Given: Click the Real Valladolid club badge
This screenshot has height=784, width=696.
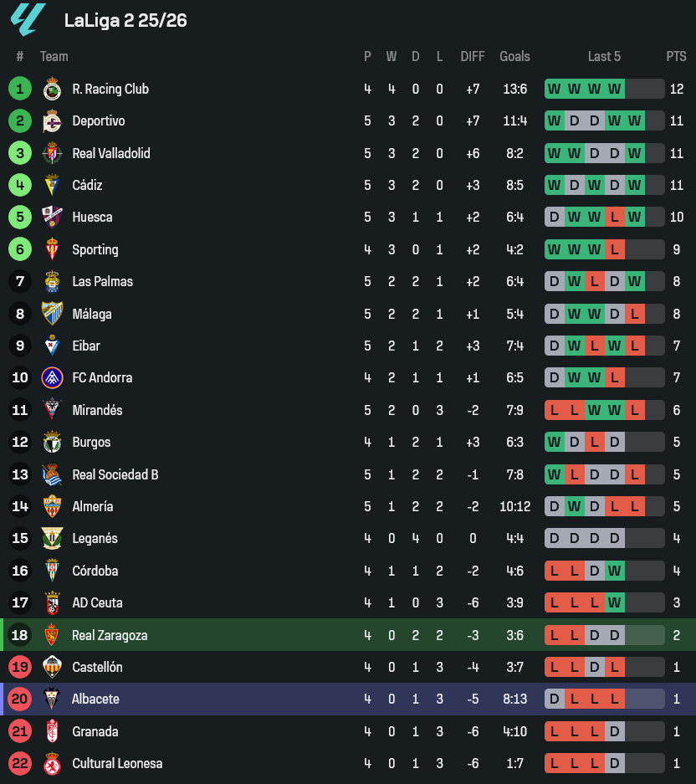Looking at the screenshot, I should click(x=52, y=153).
